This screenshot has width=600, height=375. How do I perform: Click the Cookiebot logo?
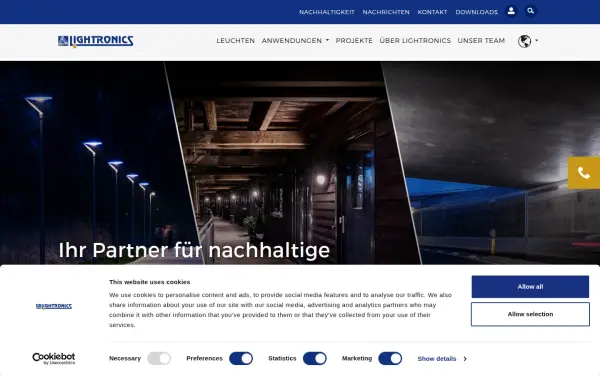[54, 359]
